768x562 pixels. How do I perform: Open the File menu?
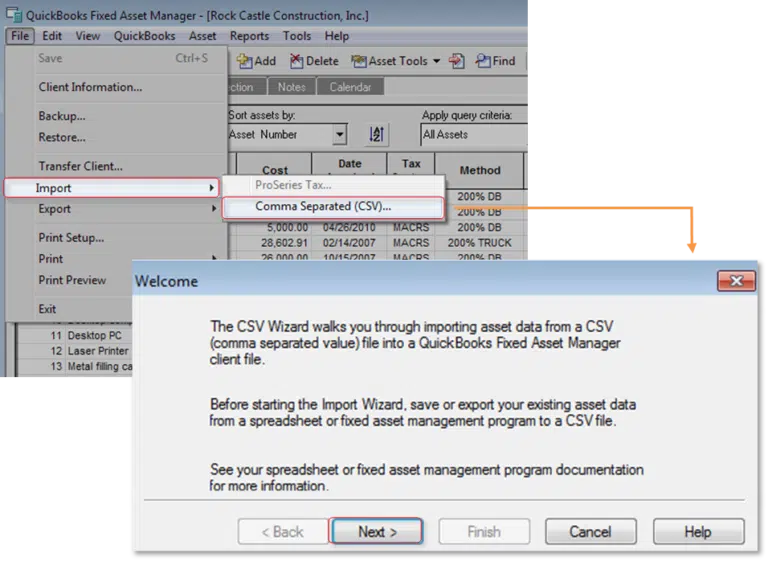pyautogui.click(x=20, y=36)
